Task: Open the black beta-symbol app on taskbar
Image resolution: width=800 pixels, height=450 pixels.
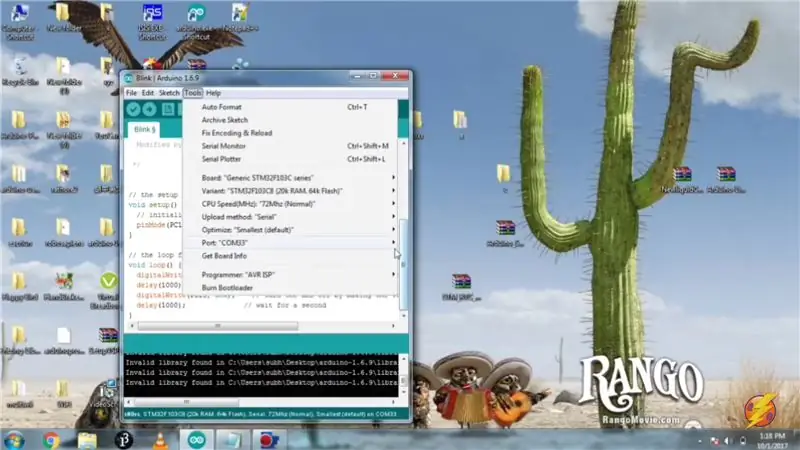Action: pyautogui.click(x=123, y=440)
